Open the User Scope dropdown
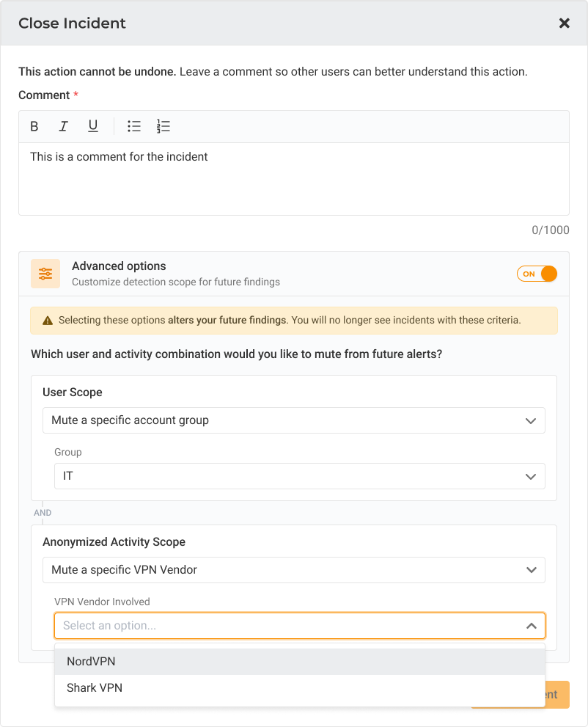Screen dimensions: 588x727 tap(294, 420)
